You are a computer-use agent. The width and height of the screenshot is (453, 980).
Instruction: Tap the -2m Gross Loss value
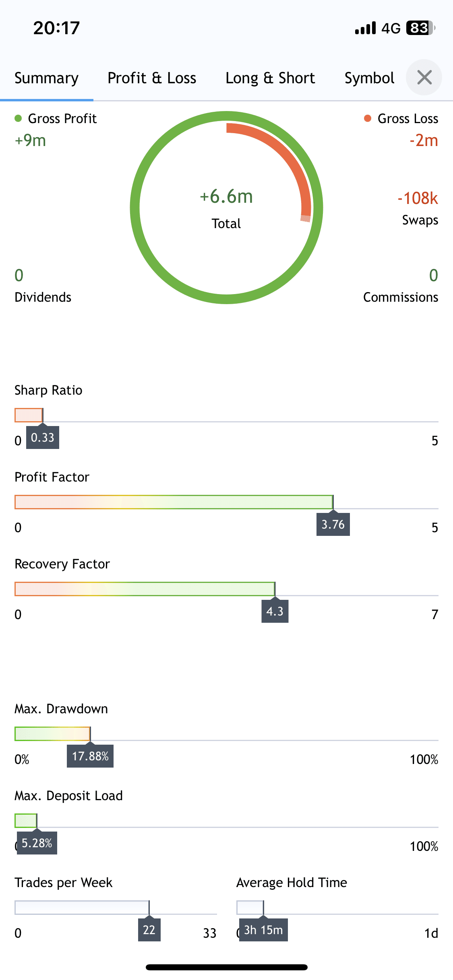(424, 140)
